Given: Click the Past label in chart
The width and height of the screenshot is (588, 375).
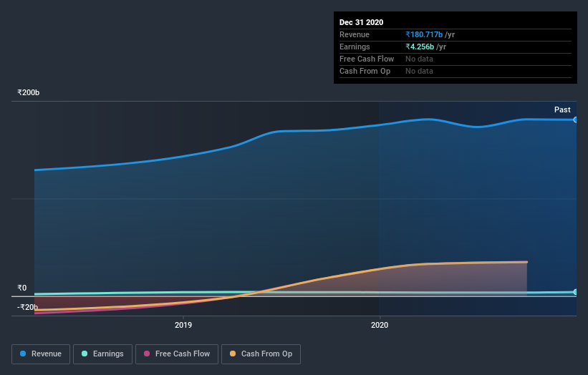Looking at the screenshot, I should [562, 109].
